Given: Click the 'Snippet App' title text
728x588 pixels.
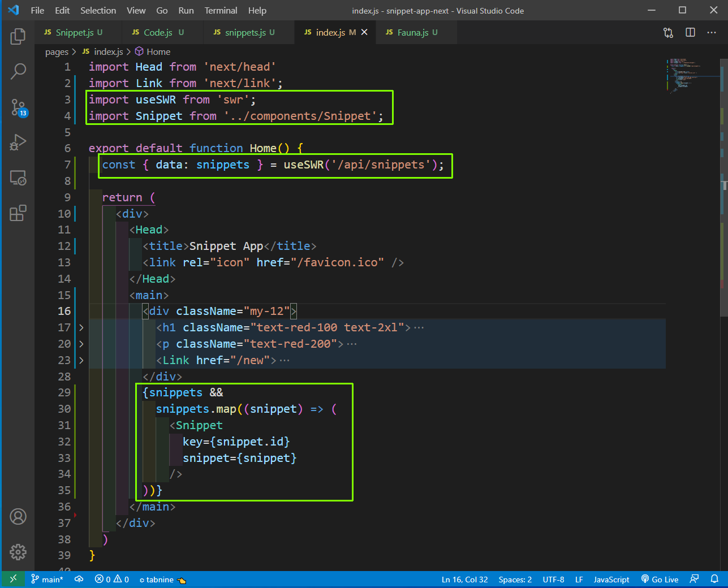Looking at the screenshot, I should 226,246.
